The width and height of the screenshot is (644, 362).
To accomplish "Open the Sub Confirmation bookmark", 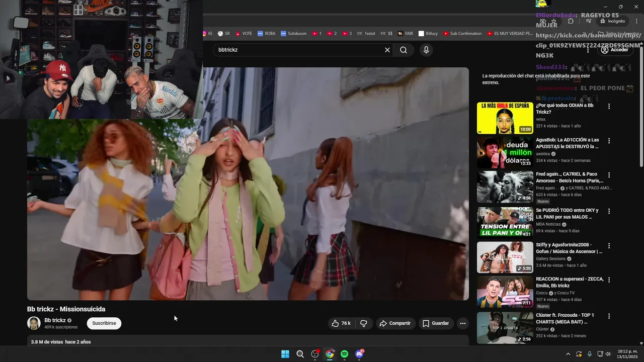I will pos(462,34).
